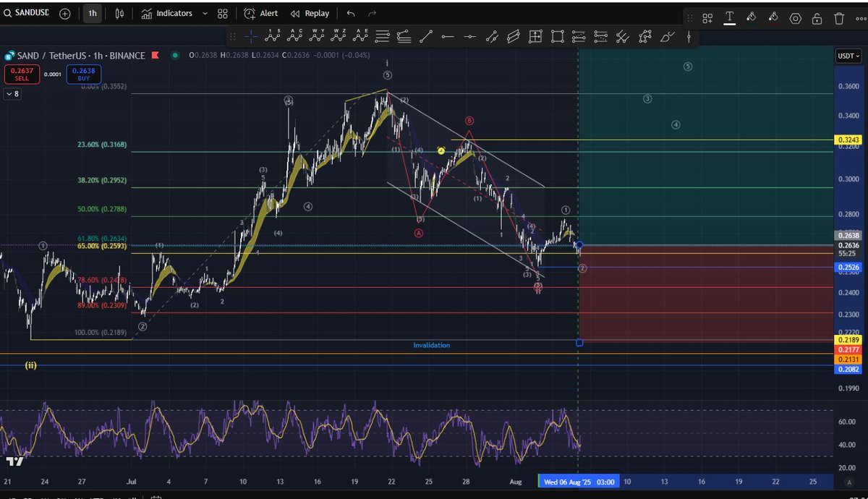
Task: Select the crosshair cursor tool
Action: coord(251,35)
